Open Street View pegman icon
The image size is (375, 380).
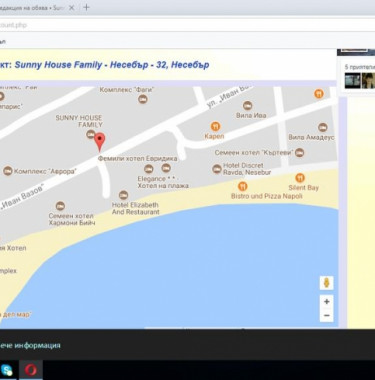pyautogui.click(x=327, y=283)
